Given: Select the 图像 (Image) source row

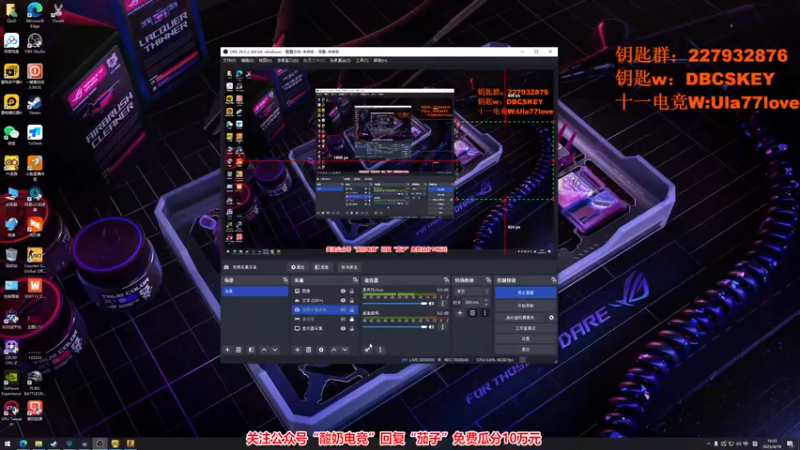Looking at the screenshot, I should pyautogui.click(x=324, y=291).
